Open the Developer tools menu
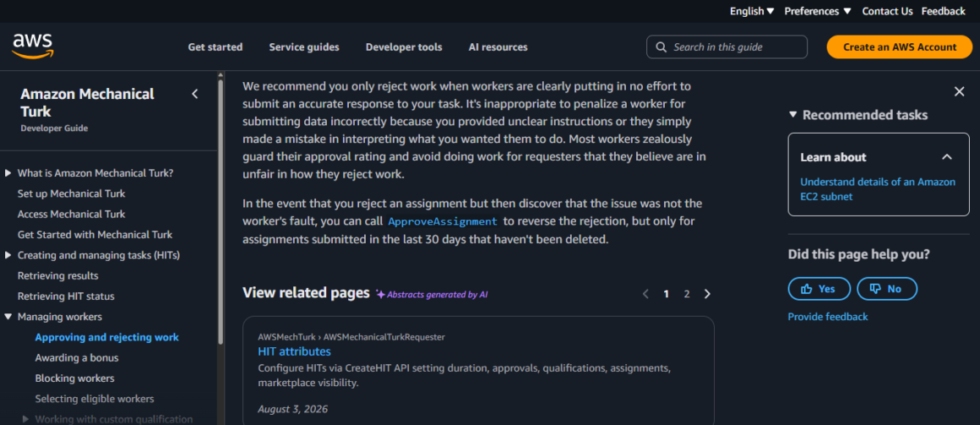This screenshot has width=980, height=425. (x=404, y=46)
